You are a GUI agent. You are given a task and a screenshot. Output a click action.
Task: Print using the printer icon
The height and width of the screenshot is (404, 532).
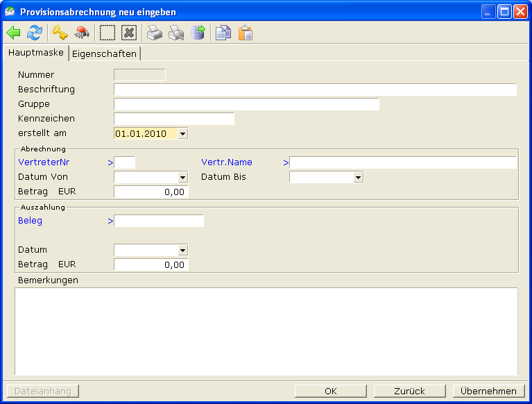155,33
